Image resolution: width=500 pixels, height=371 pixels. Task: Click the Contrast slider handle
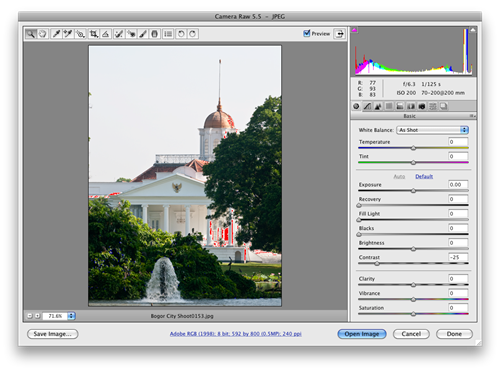coord(377,264)
